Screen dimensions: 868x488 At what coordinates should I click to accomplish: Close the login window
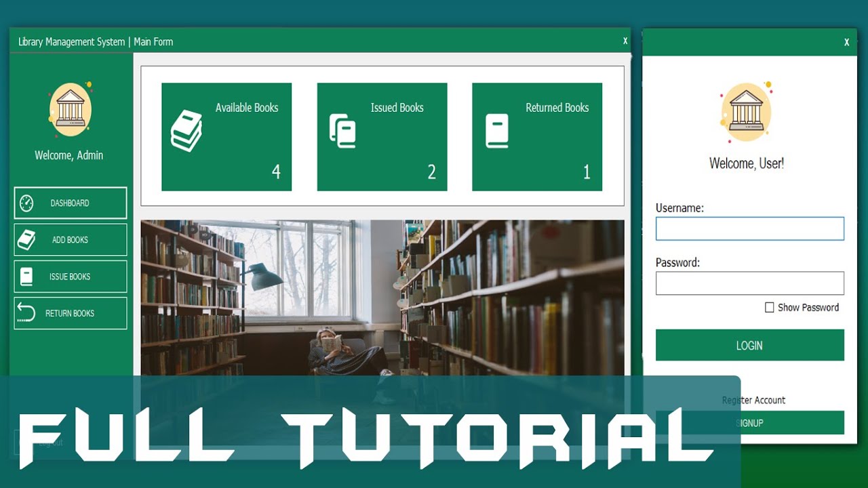click(846, 42)
